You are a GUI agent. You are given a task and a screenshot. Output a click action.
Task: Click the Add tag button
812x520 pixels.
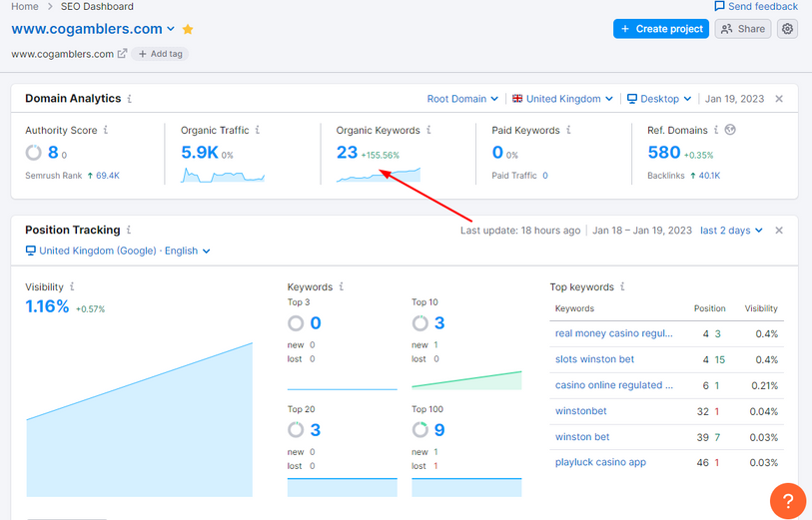click(160, 54)
